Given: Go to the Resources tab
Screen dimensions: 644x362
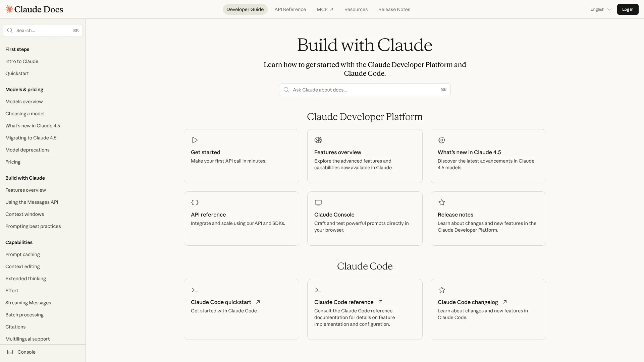Looking at the screenshot, I should pos(356,9).
